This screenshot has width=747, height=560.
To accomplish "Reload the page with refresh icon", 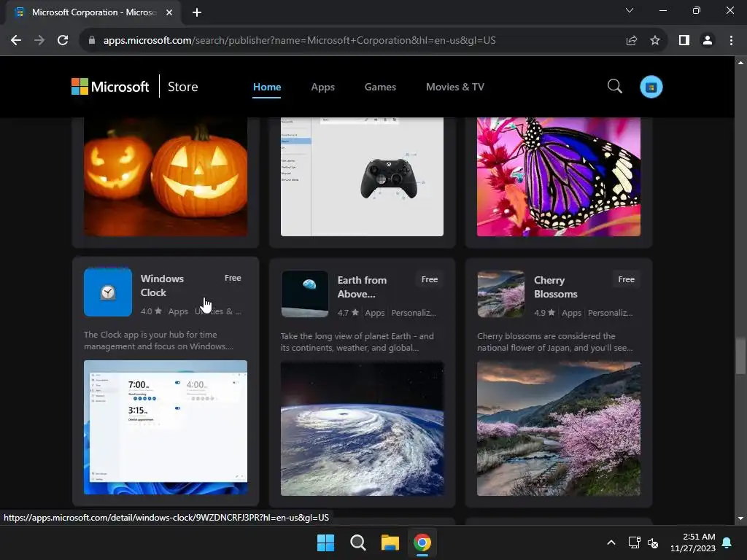I will [63, 41].
